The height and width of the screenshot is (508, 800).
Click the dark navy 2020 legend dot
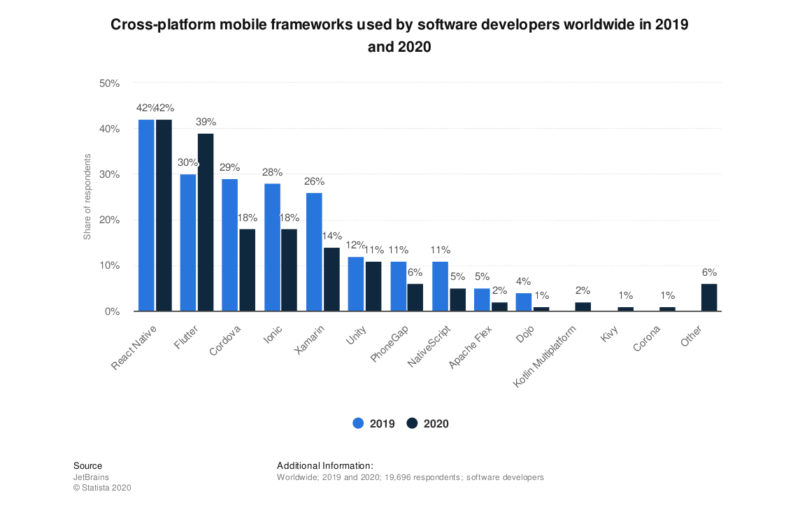412,423
